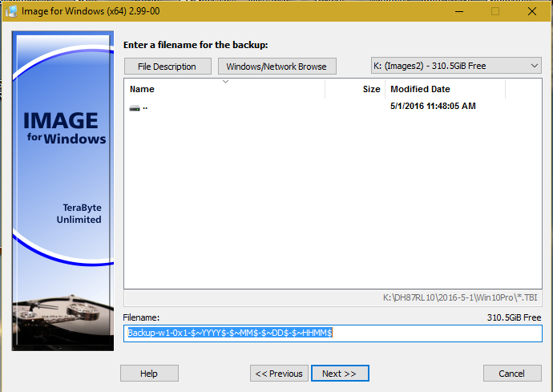Close the Image for Windows window
This screenshot has width=553, height=392.
pos(532,11)
